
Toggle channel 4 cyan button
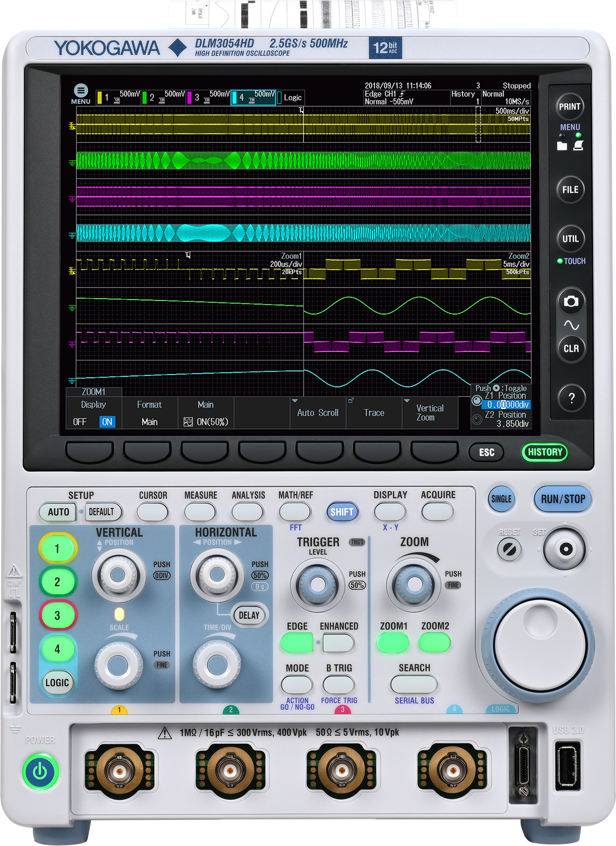57,649
